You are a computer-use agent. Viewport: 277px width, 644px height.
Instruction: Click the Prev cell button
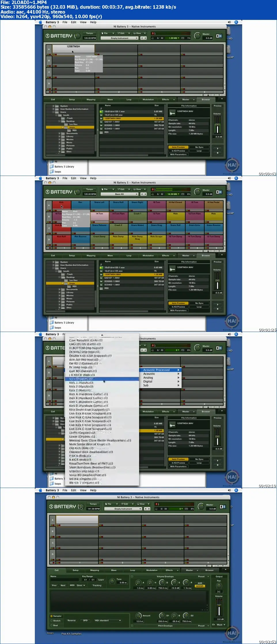[x=54, y=585]
